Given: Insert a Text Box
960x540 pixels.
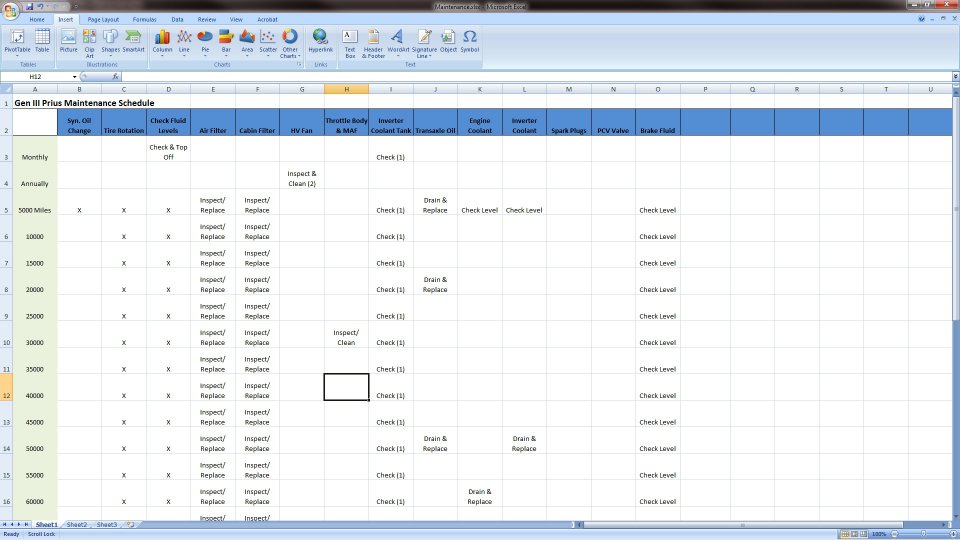Looking at the screenshot, I should 350,43.
